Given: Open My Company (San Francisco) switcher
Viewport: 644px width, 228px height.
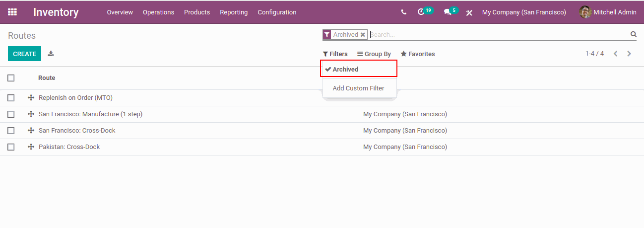Looking at the screenshot, I should click(524, 12).
